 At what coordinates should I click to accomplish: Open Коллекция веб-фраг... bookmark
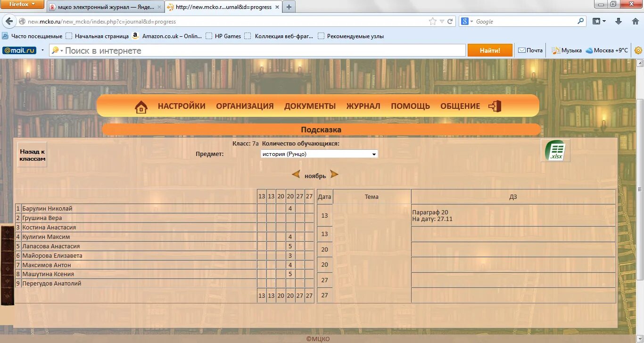280,36
